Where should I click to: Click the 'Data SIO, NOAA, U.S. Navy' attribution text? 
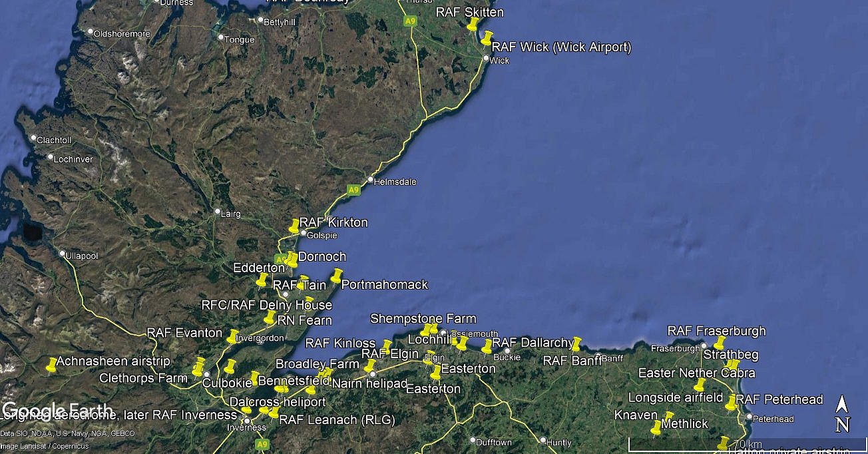click(67, 433)
